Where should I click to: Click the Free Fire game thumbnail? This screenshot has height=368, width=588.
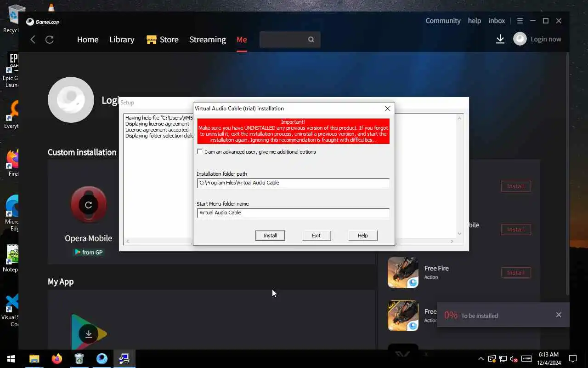(x=403, y=272)
